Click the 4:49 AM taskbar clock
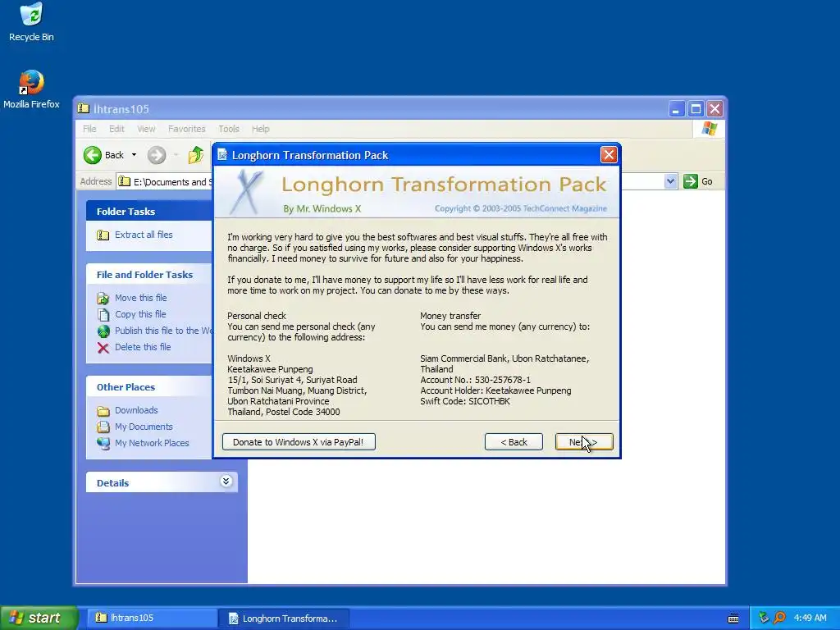Image resolution: width=840 pixels, height=630 pixels. click(810, 618)
